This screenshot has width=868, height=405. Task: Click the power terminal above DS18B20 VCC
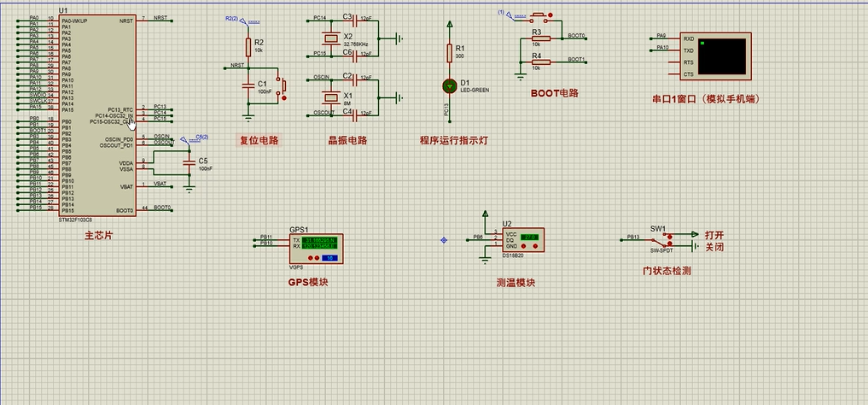click(485, 214)
